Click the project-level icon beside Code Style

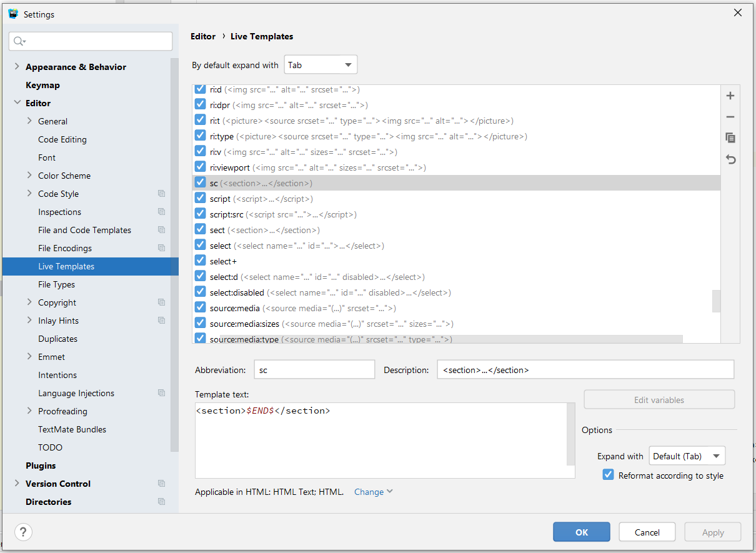[162, 194]
